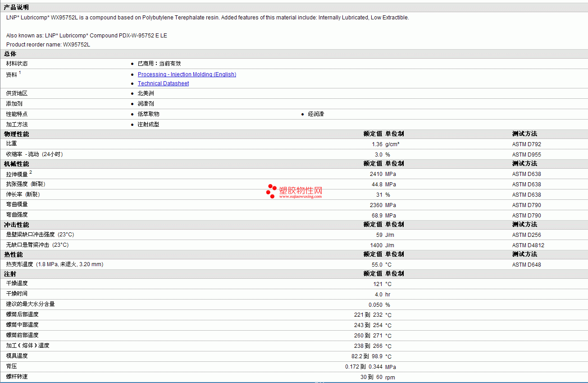Click the 弯曲模量 property label

pos(17,205)
